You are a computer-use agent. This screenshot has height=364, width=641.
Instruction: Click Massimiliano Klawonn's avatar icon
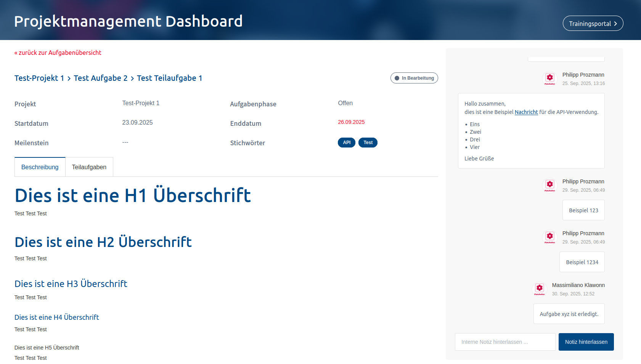[x=539, y=289]
